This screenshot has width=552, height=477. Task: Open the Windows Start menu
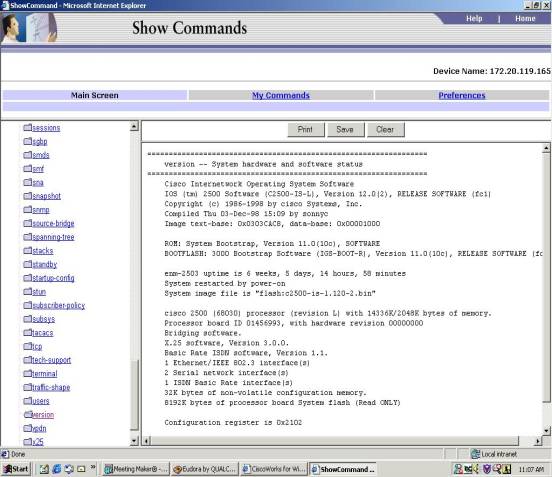[x=16, y=469]
